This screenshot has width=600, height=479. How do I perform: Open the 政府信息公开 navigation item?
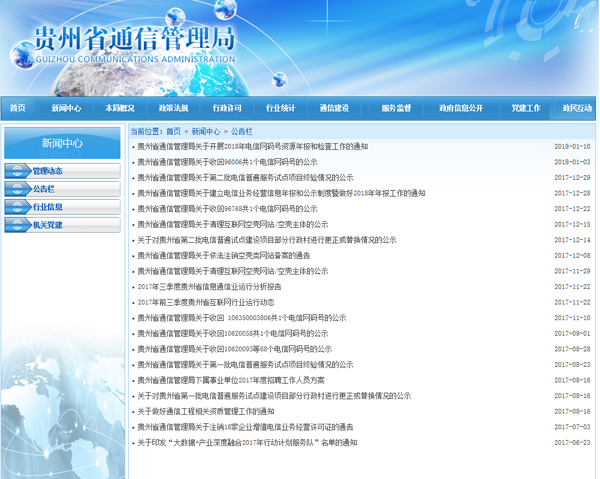(461, 108)
